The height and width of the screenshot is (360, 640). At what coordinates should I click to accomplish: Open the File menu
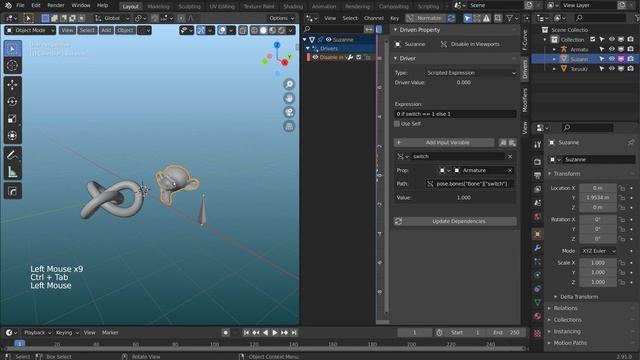point(20,5)
